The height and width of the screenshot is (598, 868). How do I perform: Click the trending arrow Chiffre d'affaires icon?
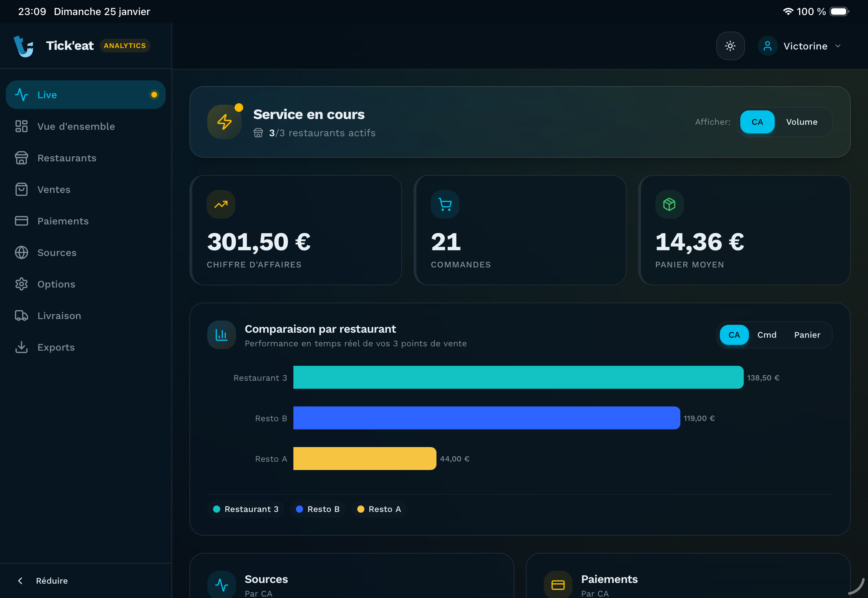pos(221,205)
